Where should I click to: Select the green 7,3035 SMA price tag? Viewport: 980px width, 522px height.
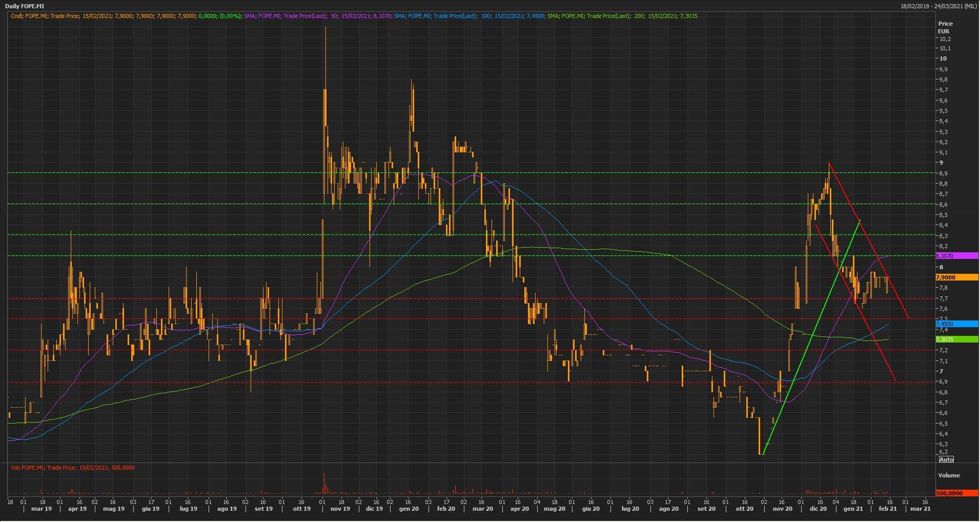[956, 339]
